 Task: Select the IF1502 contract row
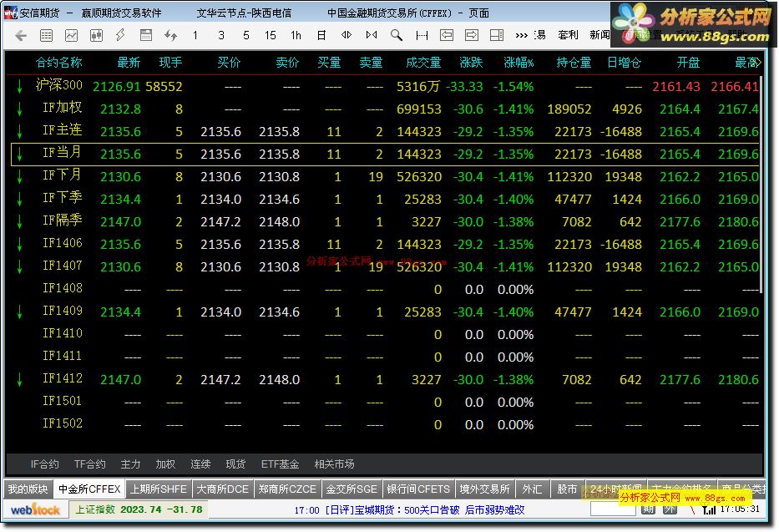pyautogui.click(x=385, y=424)
